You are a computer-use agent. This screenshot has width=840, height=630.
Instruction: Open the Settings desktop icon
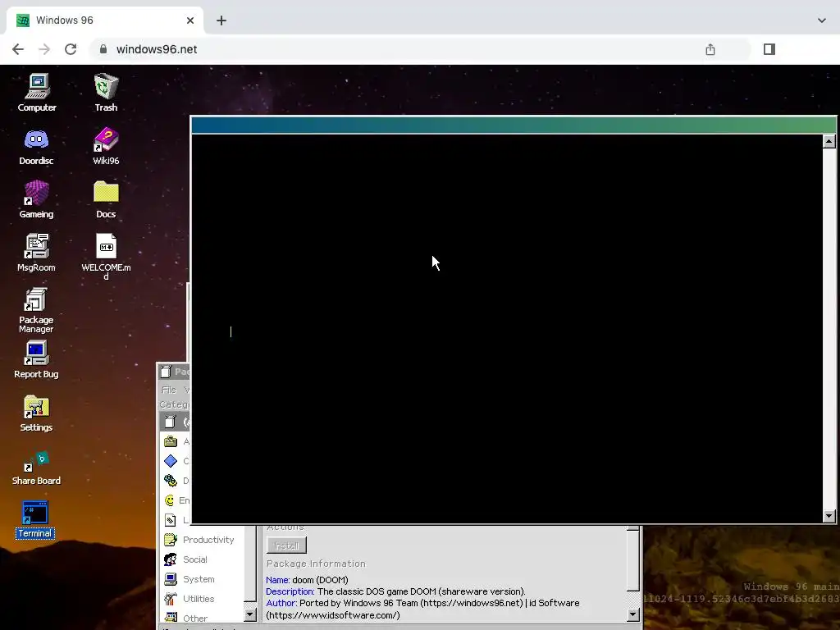click(36, 413)
